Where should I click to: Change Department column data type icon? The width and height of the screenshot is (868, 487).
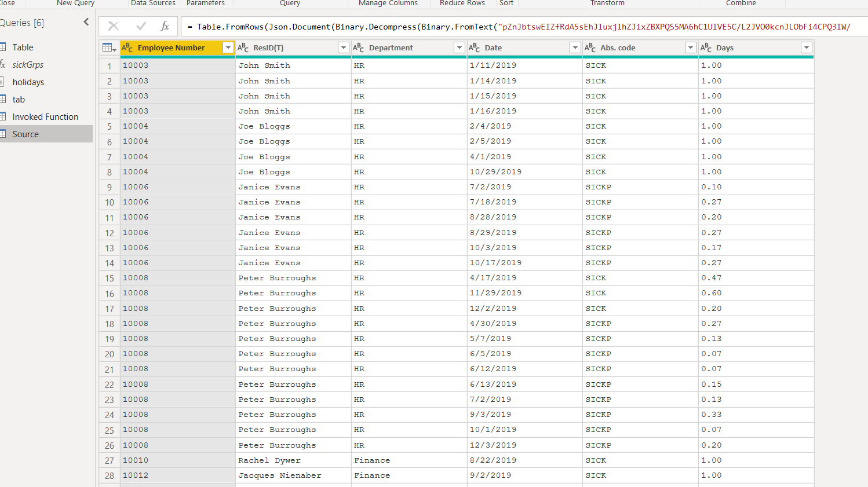tap(359, 47)
